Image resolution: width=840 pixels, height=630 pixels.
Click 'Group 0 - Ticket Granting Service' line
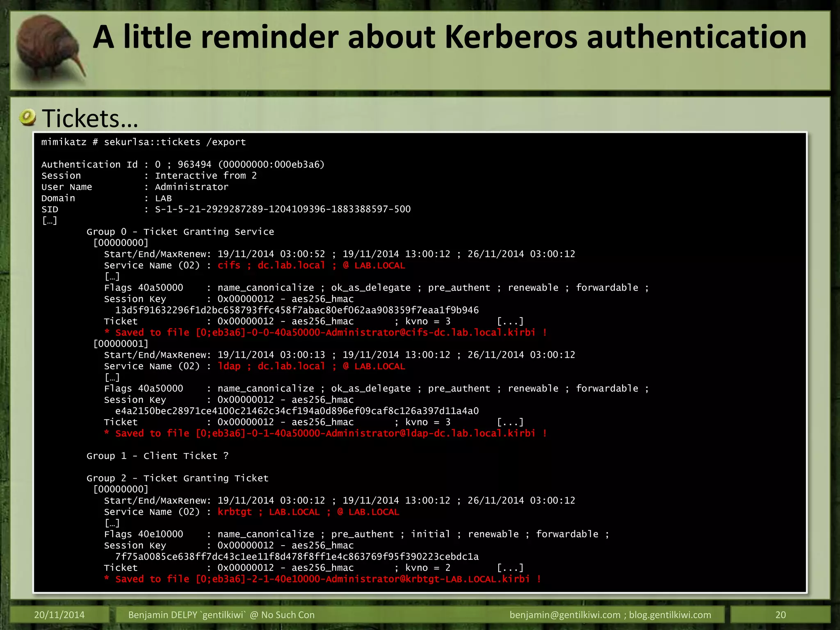coord(180,232)
